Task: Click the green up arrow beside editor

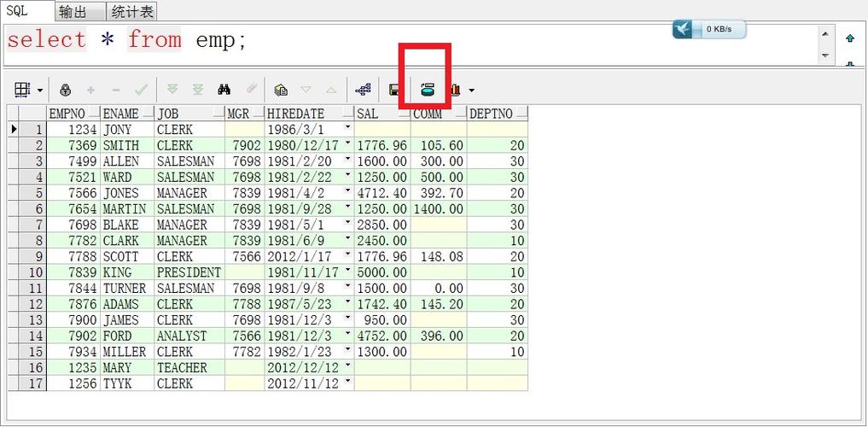Action: pos(850,38)
